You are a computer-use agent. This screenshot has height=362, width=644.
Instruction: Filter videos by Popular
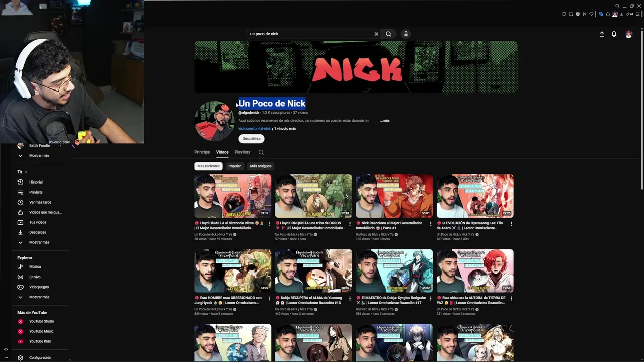pos(235,166)
